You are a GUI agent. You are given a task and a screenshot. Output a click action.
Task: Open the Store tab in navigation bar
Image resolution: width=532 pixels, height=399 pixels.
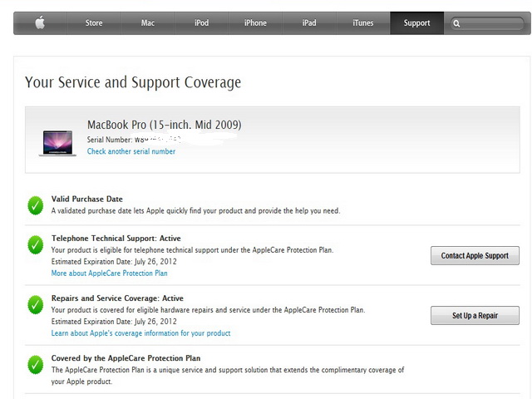[x=94, y=23]
